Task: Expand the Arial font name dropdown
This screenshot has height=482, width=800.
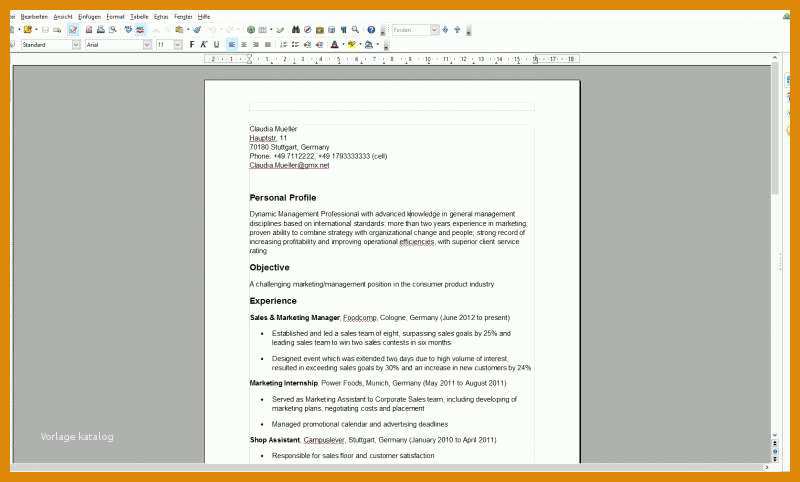Action: pyautogui.click(x=147, y=45)
